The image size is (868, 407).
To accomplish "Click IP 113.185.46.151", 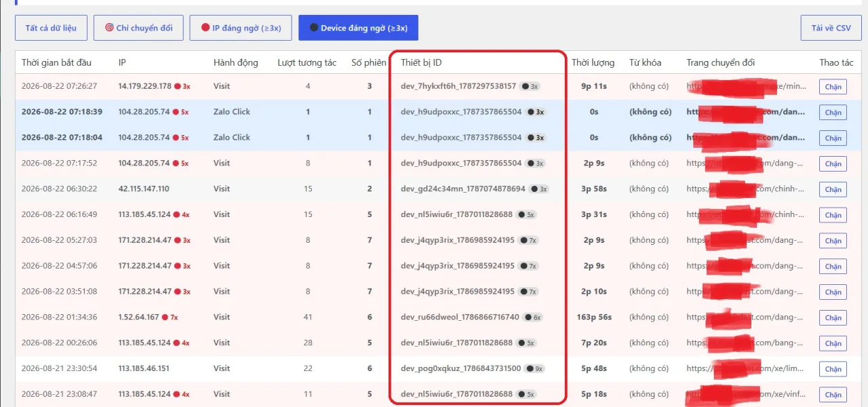I will click(144, 368).
